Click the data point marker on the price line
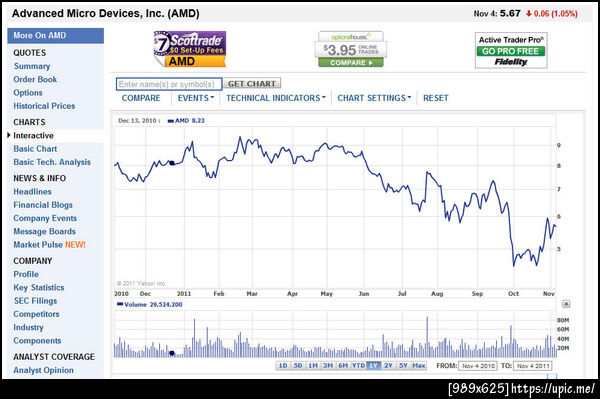 coord(172,163)
